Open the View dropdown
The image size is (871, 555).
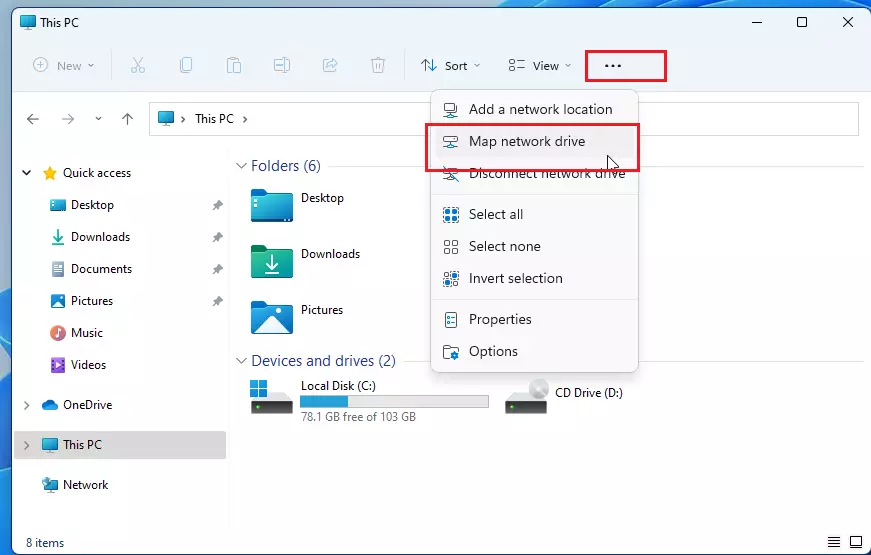coord(539,66)
